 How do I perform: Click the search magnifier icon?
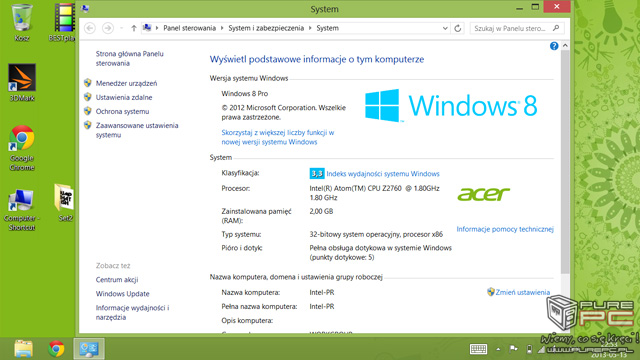point(556,28)
